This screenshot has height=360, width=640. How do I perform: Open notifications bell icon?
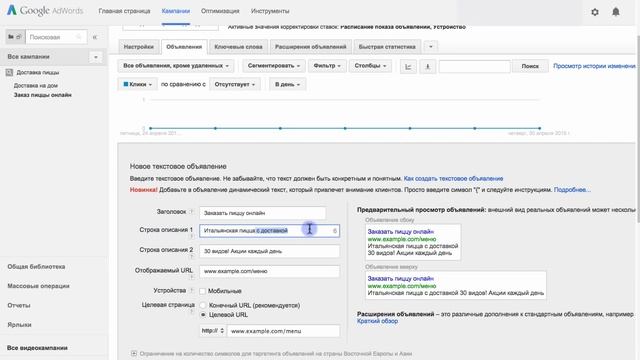tap(616, 12)
